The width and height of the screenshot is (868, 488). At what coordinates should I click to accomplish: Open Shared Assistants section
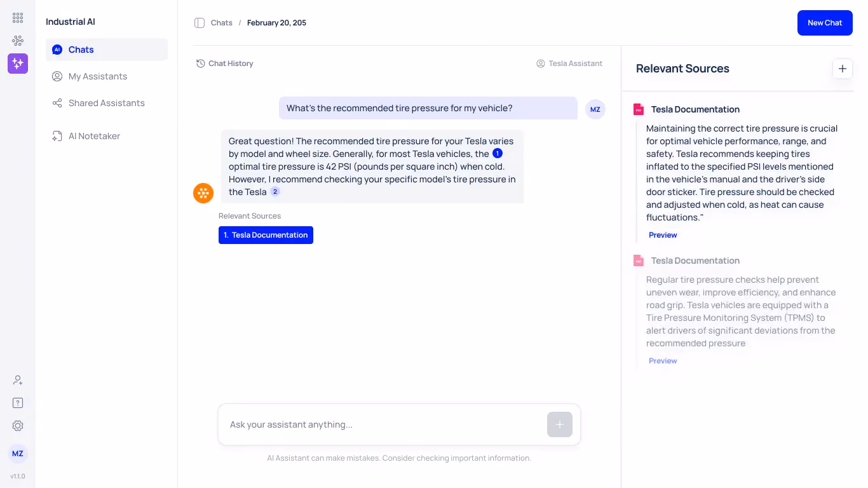(107, 103)
